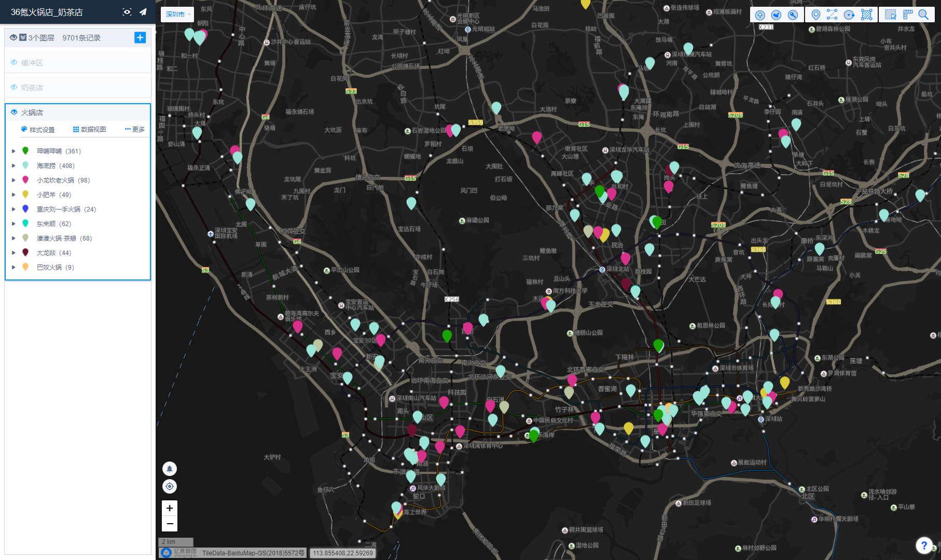Toggle visibility of 奶茶店 layer
Viewport: 941px width, 560px height.
14,88
